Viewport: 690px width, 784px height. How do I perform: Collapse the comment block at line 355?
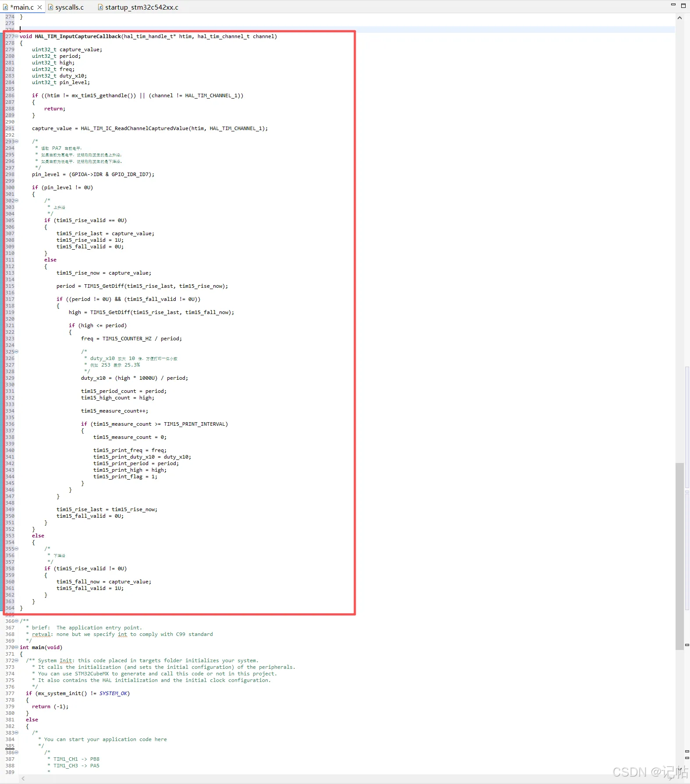[x=17, y=549]
